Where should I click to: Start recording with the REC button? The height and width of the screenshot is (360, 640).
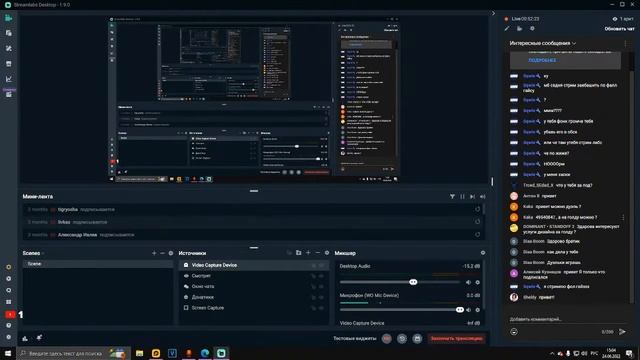(x=387, y=338)
